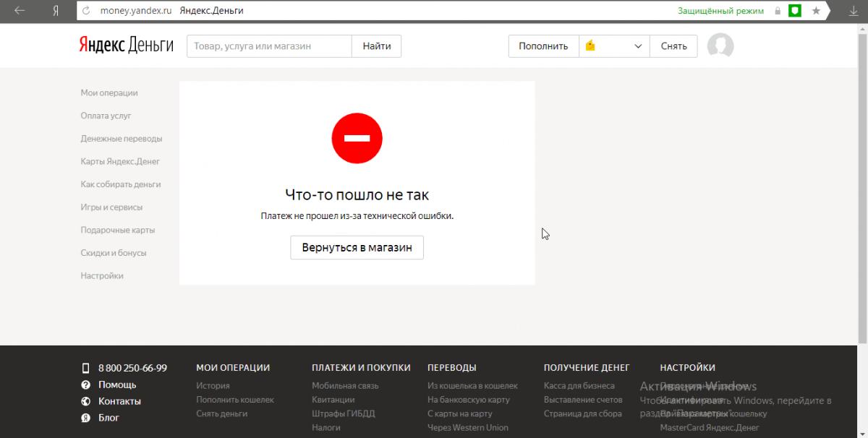868x438 pixels.
Task: Click ПОЛУЧЕНИЕ ДЕНЕГ footer heading
Action: point(587,368)
